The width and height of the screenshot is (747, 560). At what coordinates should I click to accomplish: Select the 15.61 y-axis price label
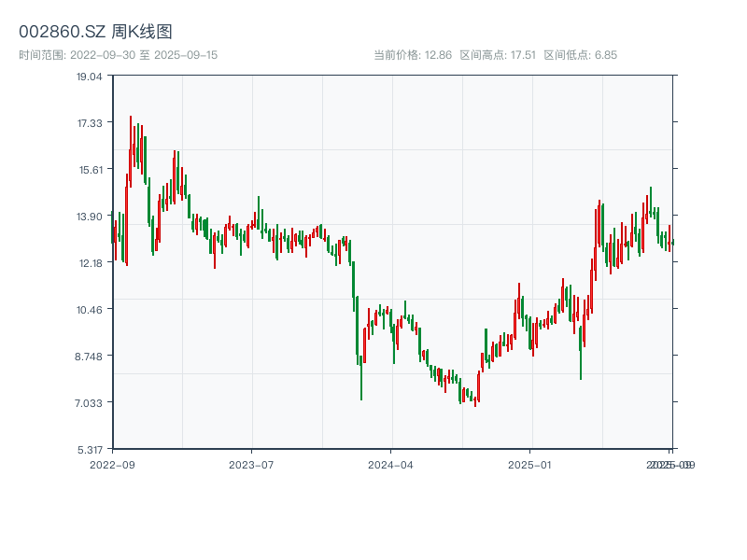click(x=90, y=170)
